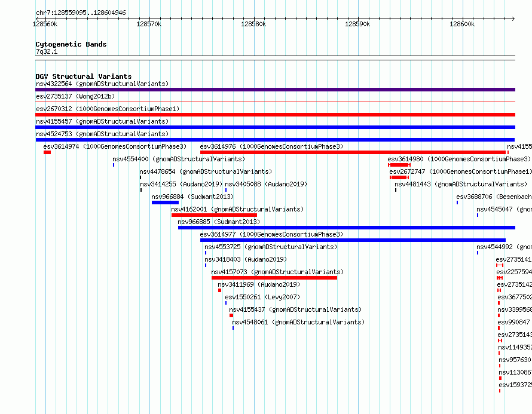Select the small red nsv3411969 marker
The image size is (532, 414).
[x=219, y=290]
